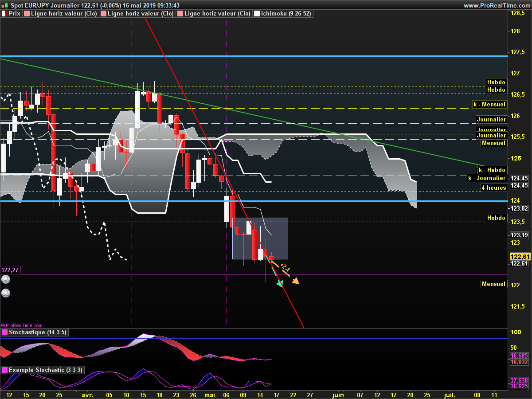Click the magenta Exemple Stochastic color swatch
Image resolution: width=532 pixels, height=399 pixels.
tap(4, 370)
